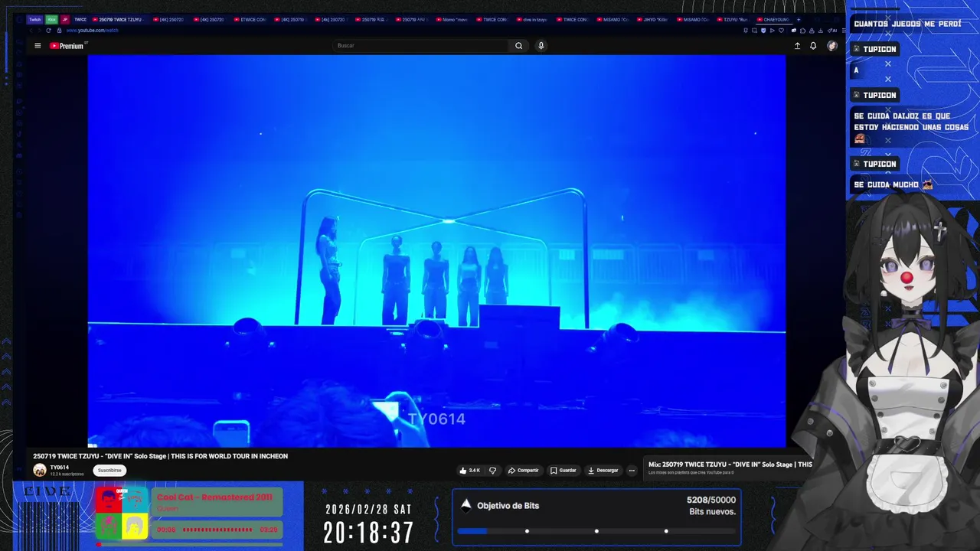Click the video player to pause
The width and height of the screenshot is (980, 551).
(x=436, y=251)
